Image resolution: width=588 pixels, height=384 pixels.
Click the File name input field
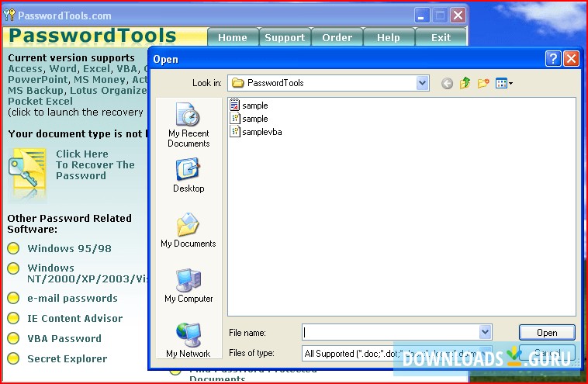[x=390, y=332]
